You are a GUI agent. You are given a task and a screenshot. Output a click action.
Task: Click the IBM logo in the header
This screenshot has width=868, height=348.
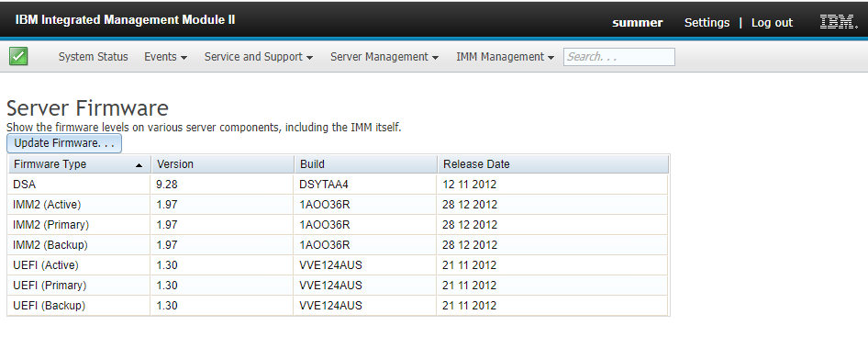[838, 22]
